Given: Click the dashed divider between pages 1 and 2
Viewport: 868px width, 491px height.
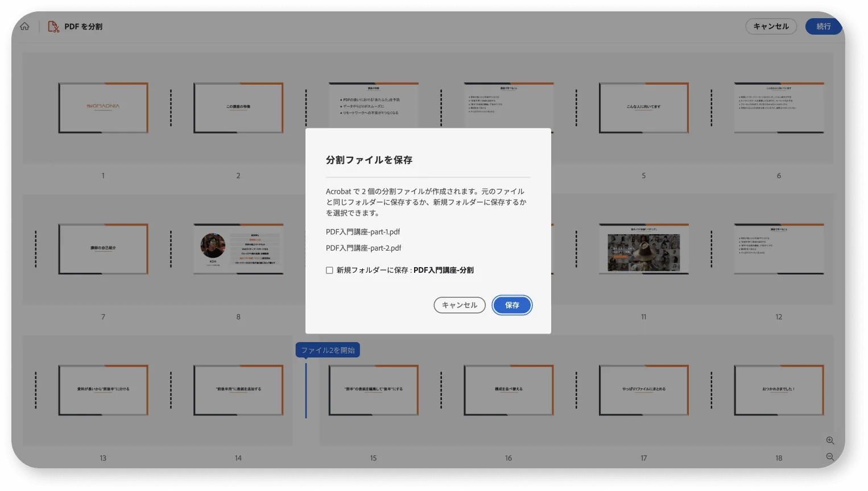Looking at the screenshot, I should pos(171,107).
